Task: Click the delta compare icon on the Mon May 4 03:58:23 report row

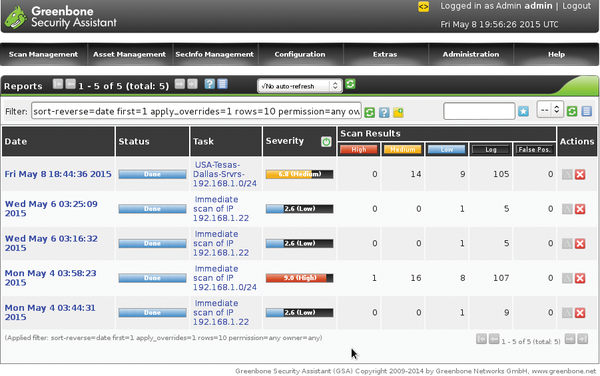Action: click(x=567, y=278)
